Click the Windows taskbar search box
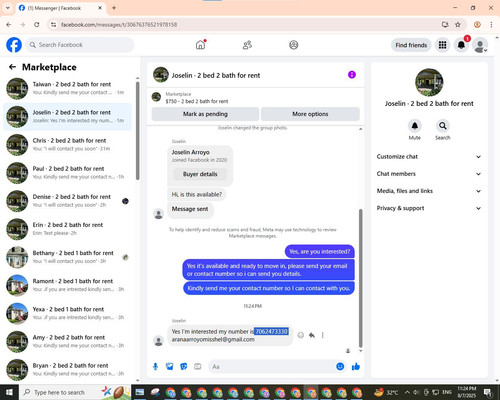 (75, 392)
